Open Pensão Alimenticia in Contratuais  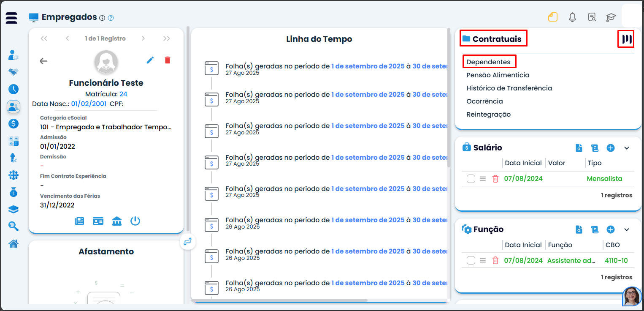[x=498, y=75]
